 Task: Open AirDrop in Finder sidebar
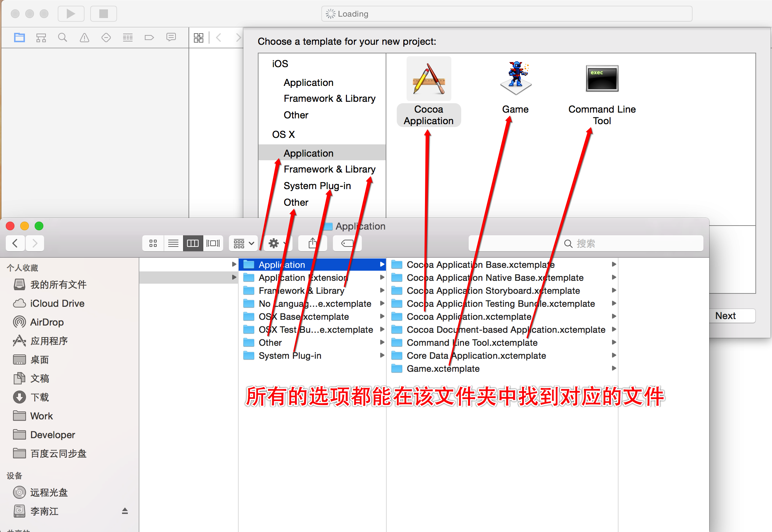pos(47,322)
